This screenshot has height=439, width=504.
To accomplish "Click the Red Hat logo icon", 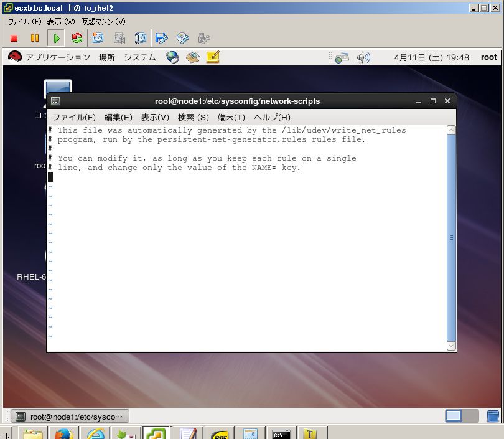I will pos(15,57).
